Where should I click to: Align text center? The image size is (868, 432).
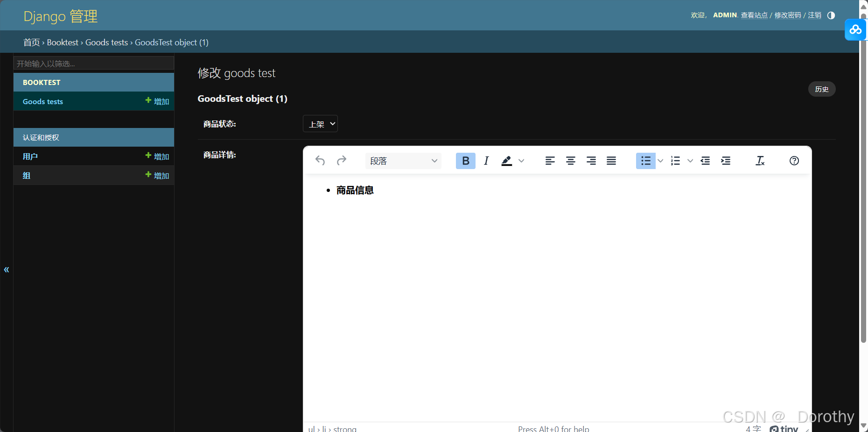571,161
